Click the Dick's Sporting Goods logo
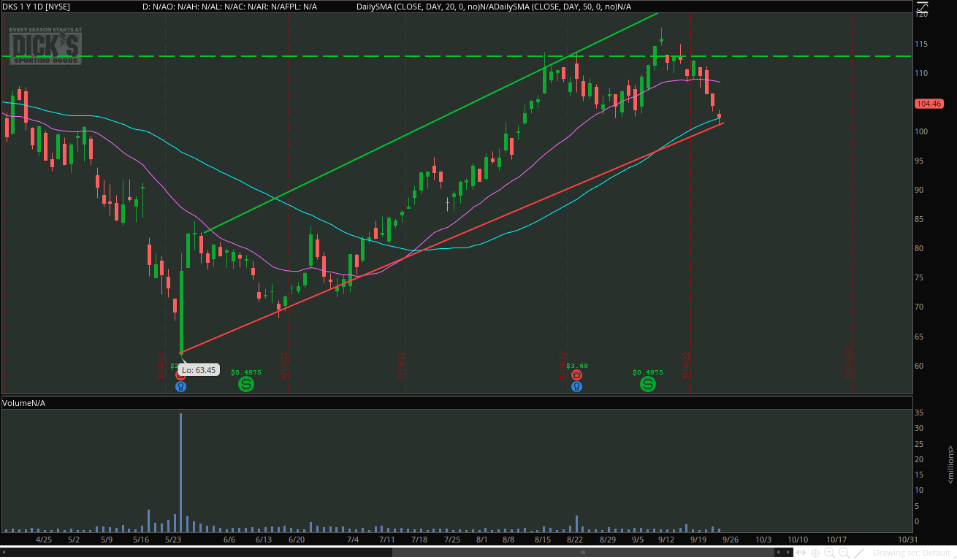The width and height of the screenshot is (957, 560). point(45,45)
